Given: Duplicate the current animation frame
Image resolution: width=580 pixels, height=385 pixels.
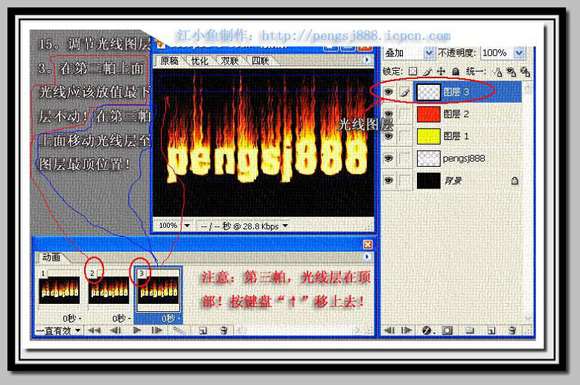Looking at the screenshot, I should 203,330.
